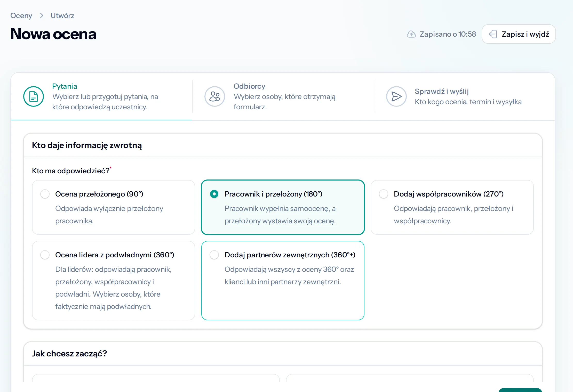Select Ocena przełożonego (90°) radio button
This screenshot has width=573, height=392.
click(45, 194)
